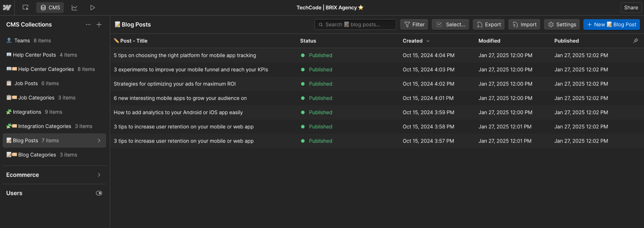Export the blog posts
The height and width of the screenshot is (228, 644).
[489, 24]
